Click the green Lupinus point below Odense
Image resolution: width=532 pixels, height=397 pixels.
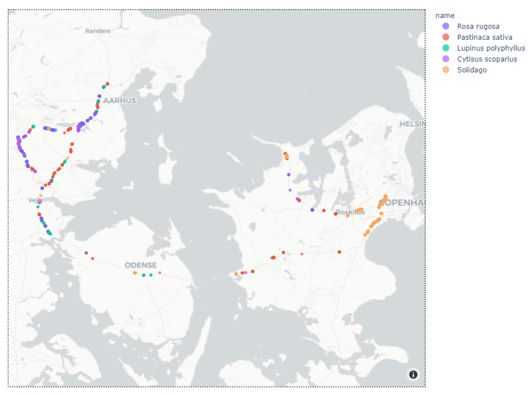[x=144, y=275]
